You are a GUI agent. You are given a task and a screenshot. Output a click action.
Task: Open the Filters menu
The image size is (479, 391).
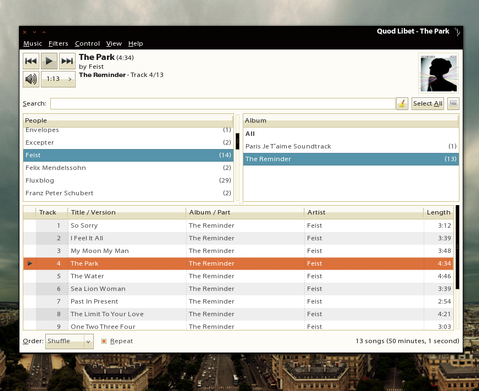pyautogui.click(x=58, y=44)
